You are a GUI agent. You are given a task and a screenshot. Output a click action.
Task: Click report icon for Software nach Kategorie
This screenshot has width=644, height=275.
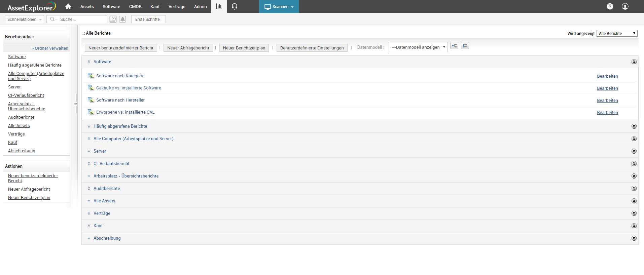pyautogui.click(x=91, y=76)
